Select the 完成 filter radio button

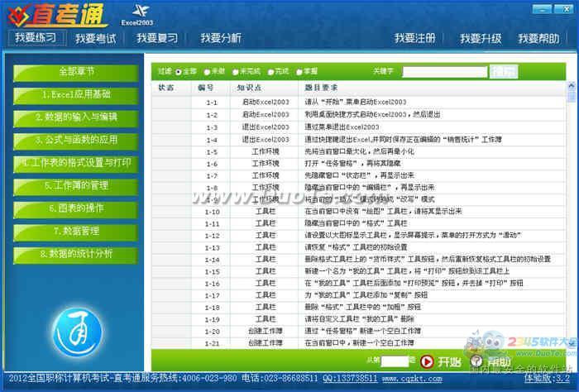coord(270,72)
